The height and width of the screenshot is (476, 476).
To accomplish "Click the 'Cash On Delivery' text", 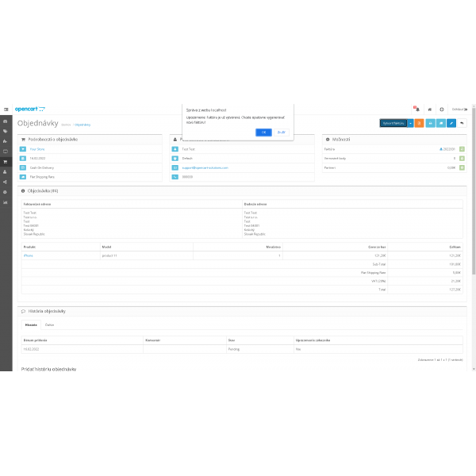I will pyautogui.click(x=42, y=167).
